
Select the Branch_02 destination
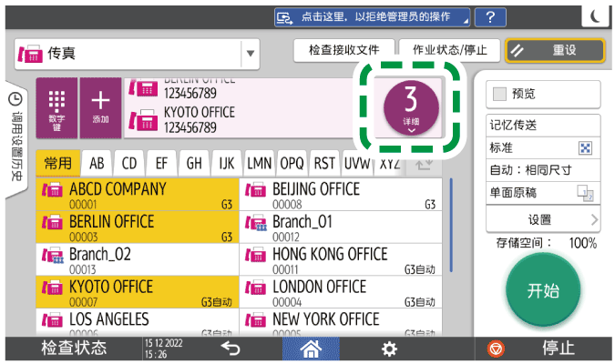coord(137,258)
